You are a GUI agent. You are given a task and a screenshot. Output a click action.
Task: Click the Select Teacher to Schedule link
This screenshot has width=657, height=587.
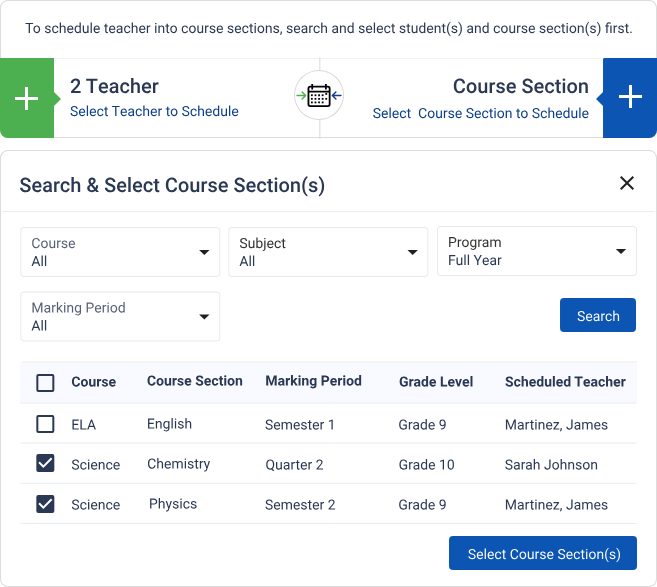point(154,111)
